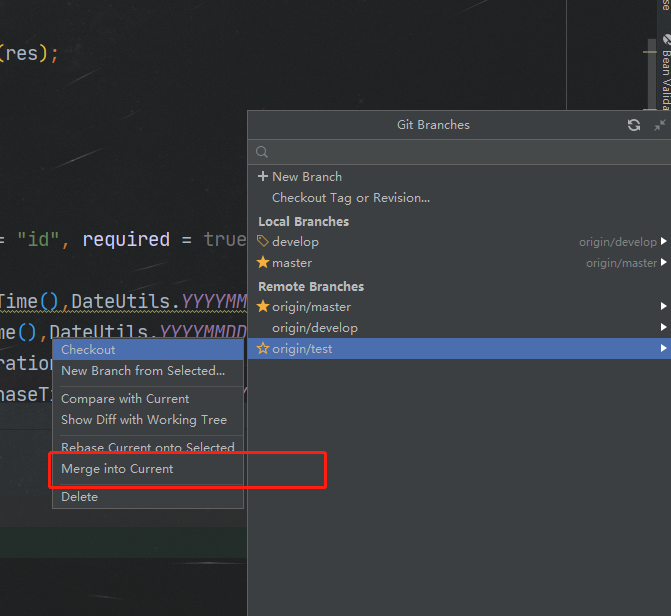This screenshot has width=671, height=616.
Task: Toggle favorite star on origin/master
Action: pyautogui.click(x=263, y=307)
